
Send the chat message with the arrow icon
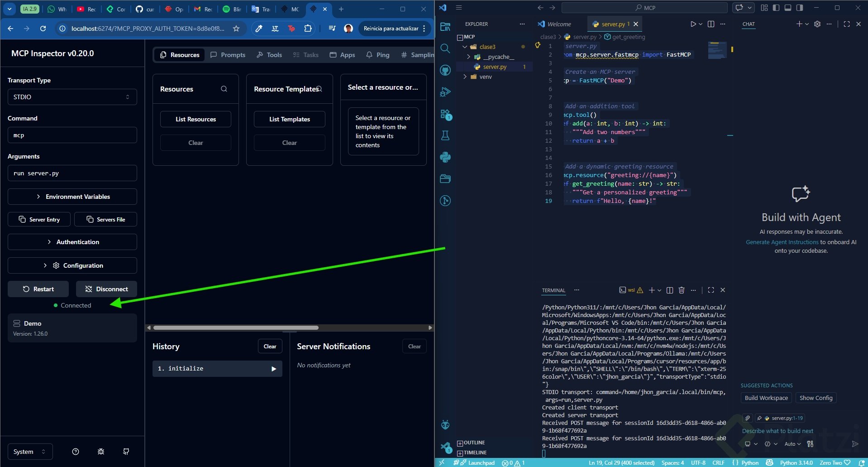855,444
